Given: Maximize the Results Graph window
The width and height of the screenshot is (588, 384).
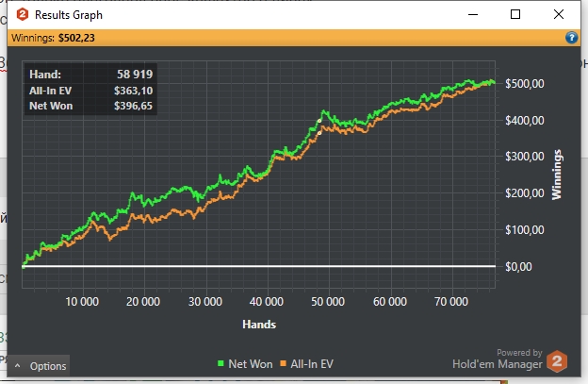Looking at the screenshot, I should 515,14.
